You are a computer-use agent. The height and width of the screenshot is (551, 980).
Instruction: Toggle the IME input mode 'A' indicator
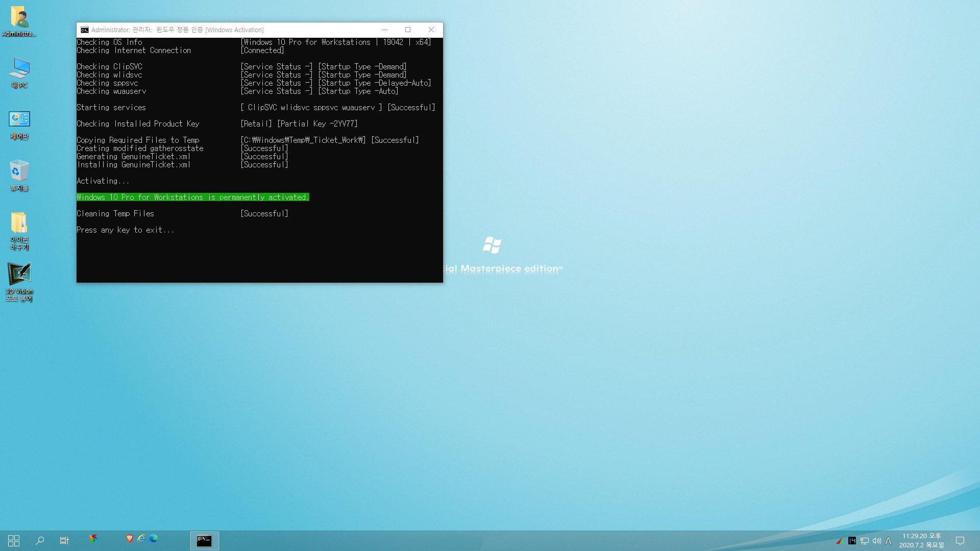(889, 541)
